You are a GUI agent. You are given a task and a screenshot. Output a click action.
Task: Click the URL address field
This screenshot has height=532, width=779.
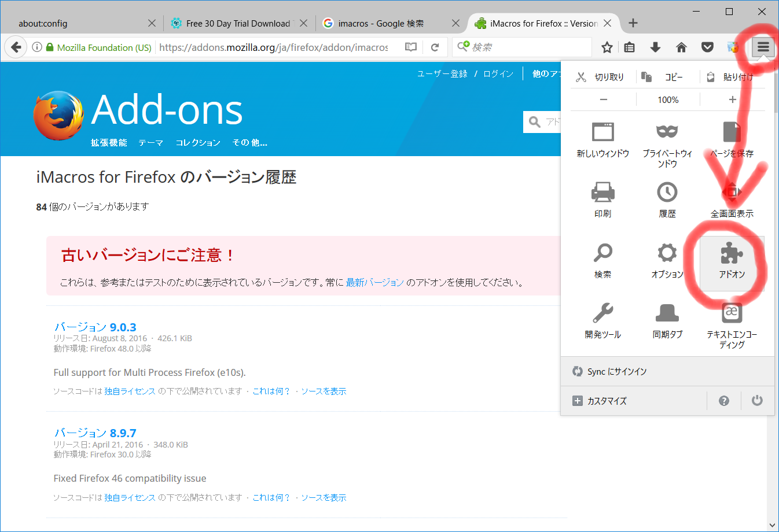coord(273,47)
